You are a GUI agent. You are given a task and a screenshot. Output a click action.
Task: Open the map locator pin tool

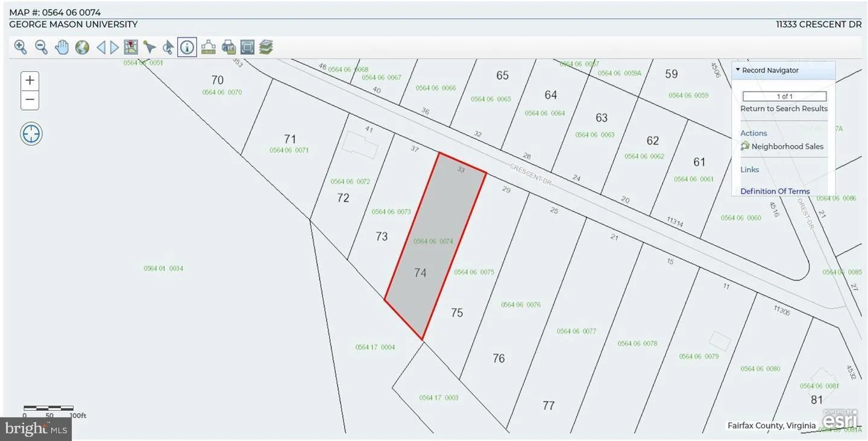[x=131, y=47]
